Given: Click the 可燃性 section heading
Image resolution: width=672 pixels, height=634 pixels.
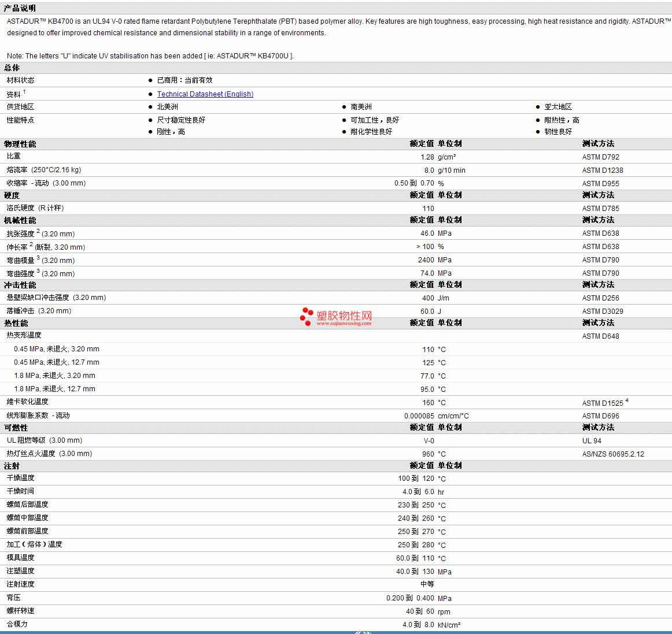Looking at the screenshot, I should (x=16, y=428).
